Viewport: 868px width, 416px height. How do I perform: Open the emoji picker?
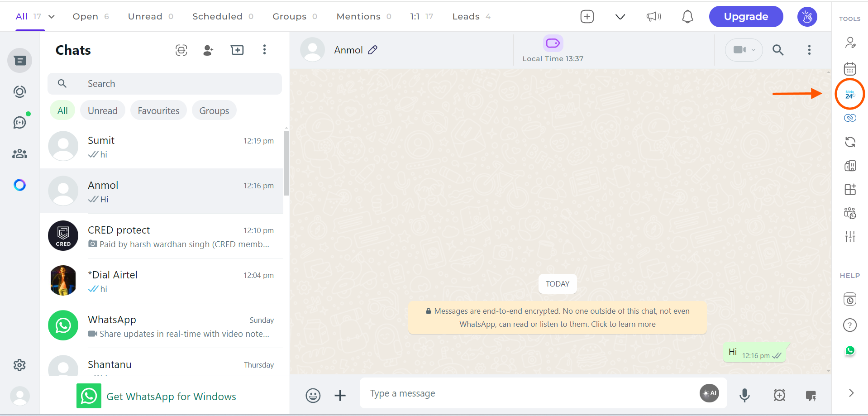(x=313, y=395)
